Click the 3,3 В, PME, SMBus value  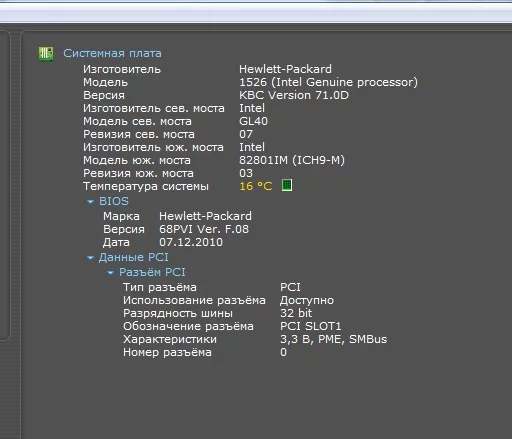(333, 339)
